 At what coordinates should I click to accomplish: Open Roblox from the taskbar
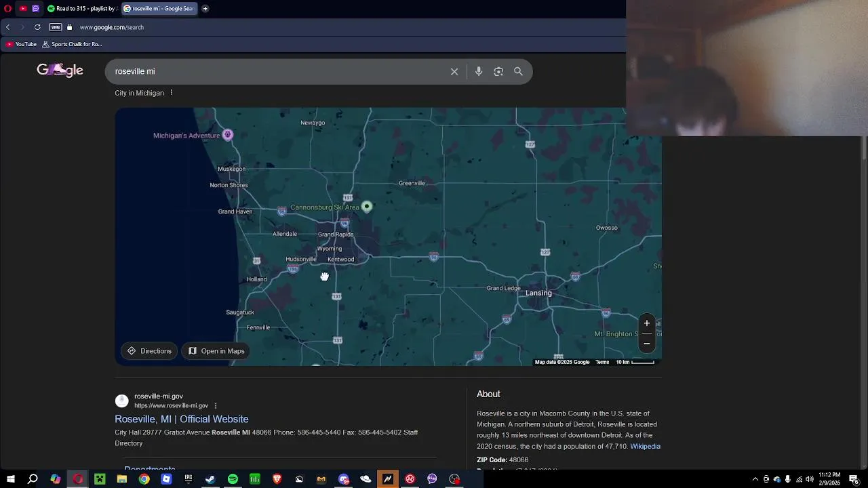click(166, 479)
